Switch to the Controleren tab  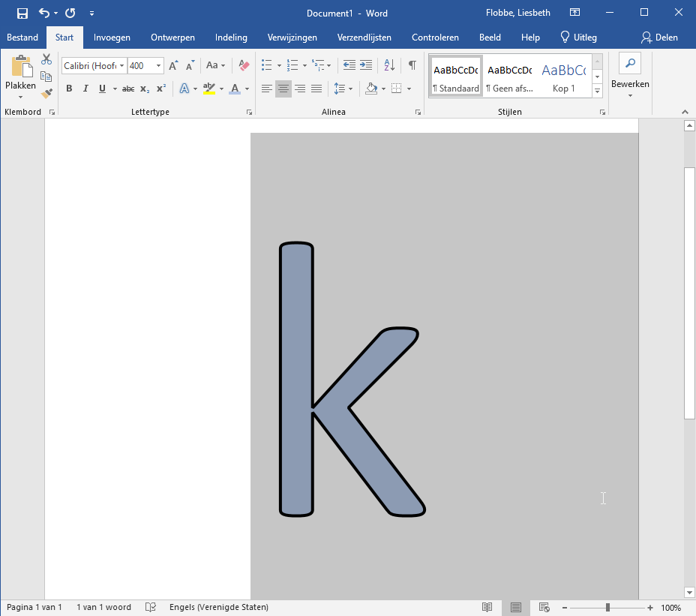(435, 38)
